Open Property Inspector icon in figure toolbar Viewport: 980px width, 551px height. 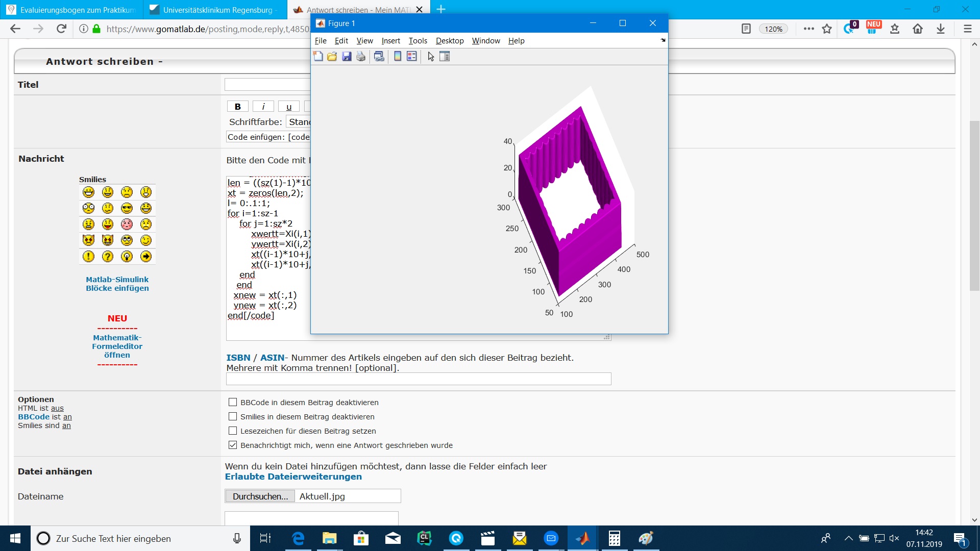point(445,57)
